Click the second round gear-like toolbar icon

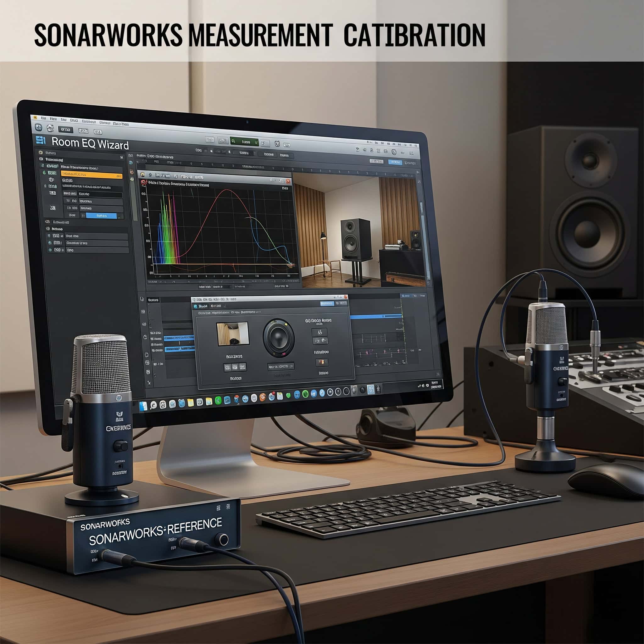[50, 128]
